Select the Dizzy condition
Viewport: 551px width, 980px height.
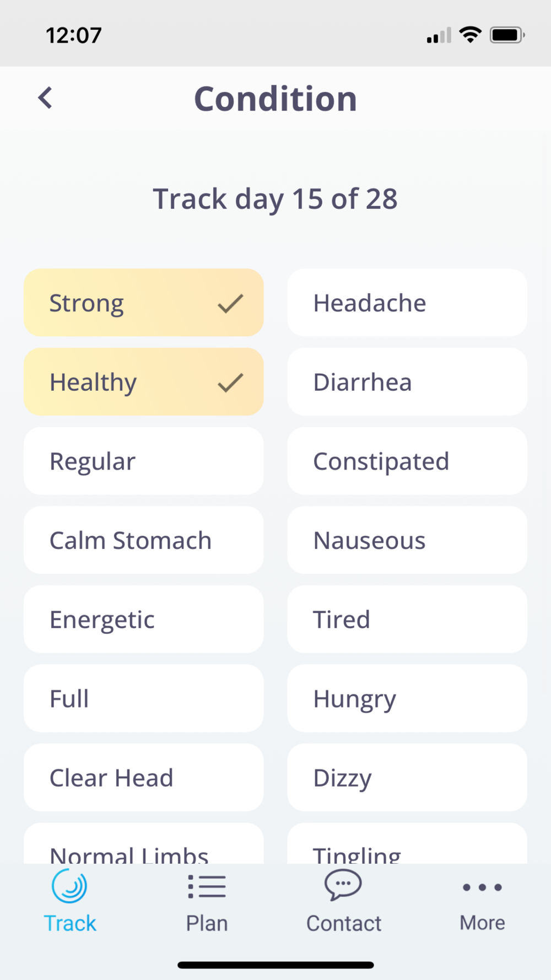click(407, 778)
